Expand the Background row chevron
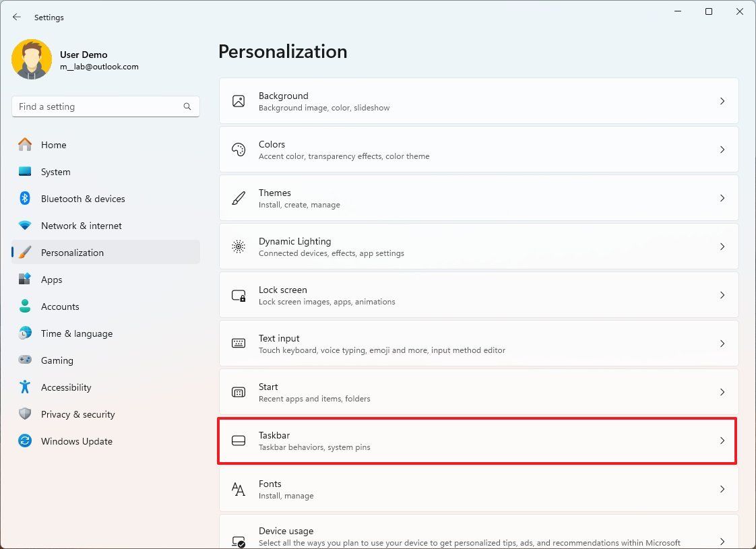The height and width of the screenshot is (549, 756). click(722, 101)
